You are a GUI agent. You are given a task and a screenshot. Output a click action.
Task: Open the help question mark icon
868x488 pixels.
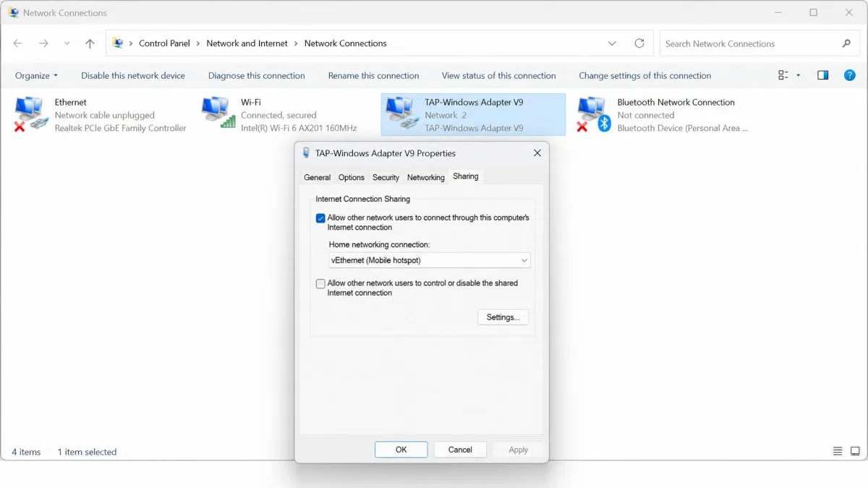click(x=850, y=75)
